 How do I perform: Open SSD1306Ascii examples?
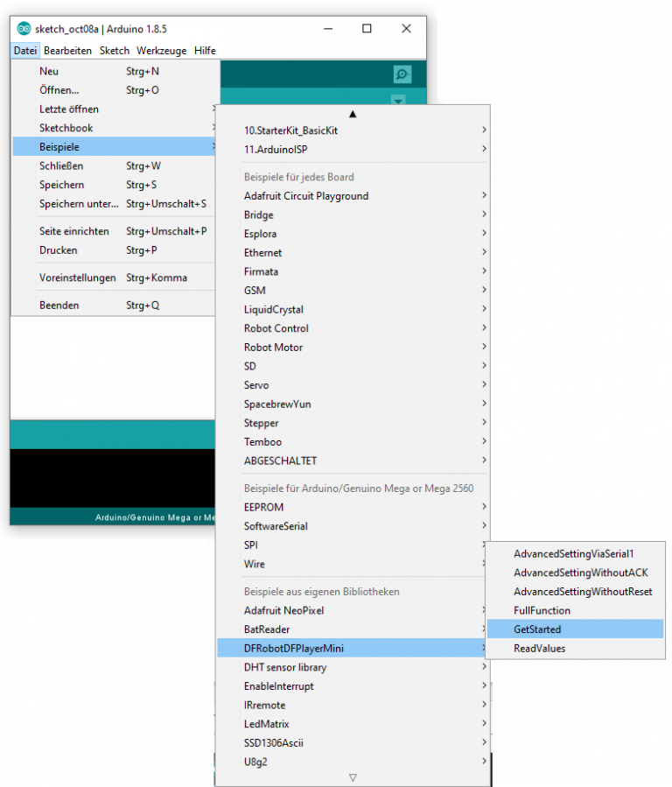(x=353, y=743)
